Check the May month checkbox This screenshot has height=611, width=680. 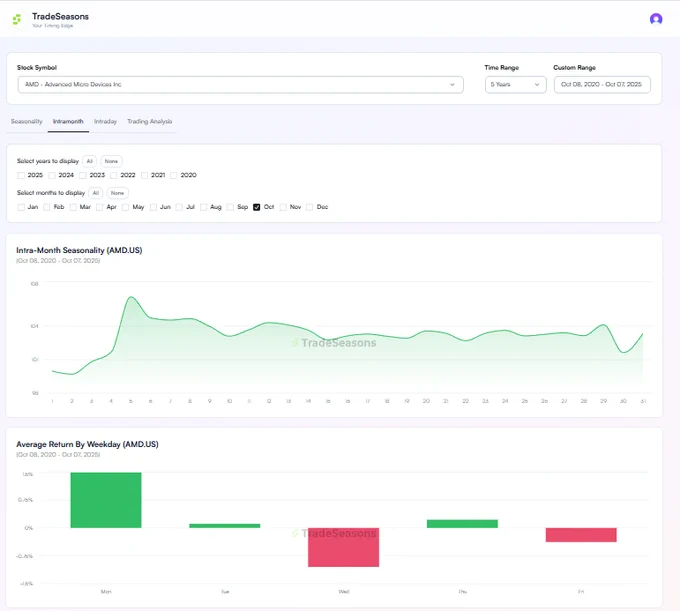tap(125, 207)
